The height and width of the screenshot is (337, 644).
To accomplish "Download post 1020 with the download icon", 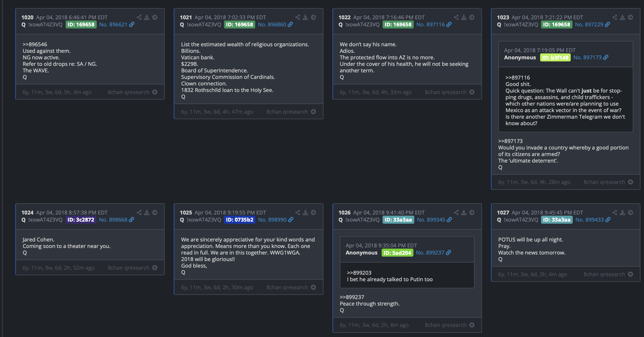I will (x=147, y=18).
